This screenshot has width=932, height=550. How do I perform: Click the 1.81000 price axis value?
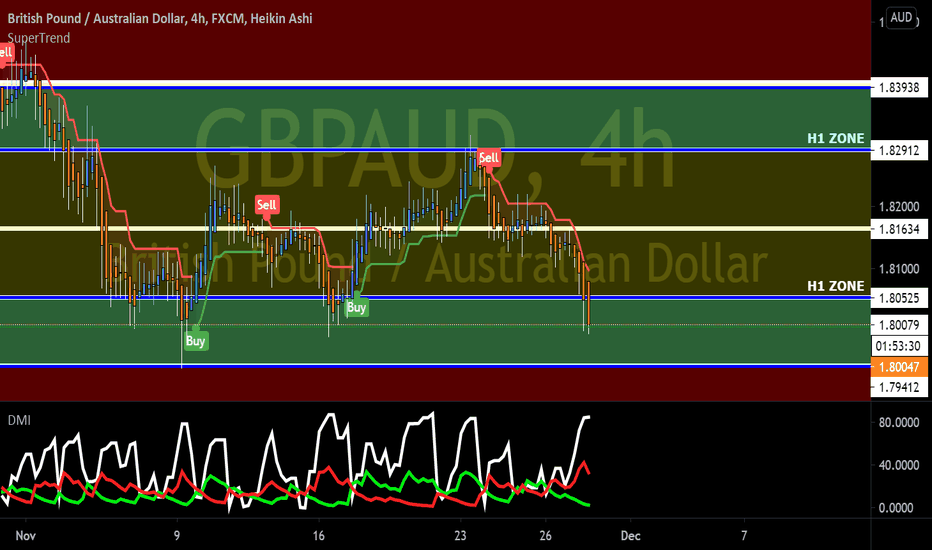coord(899,269)
